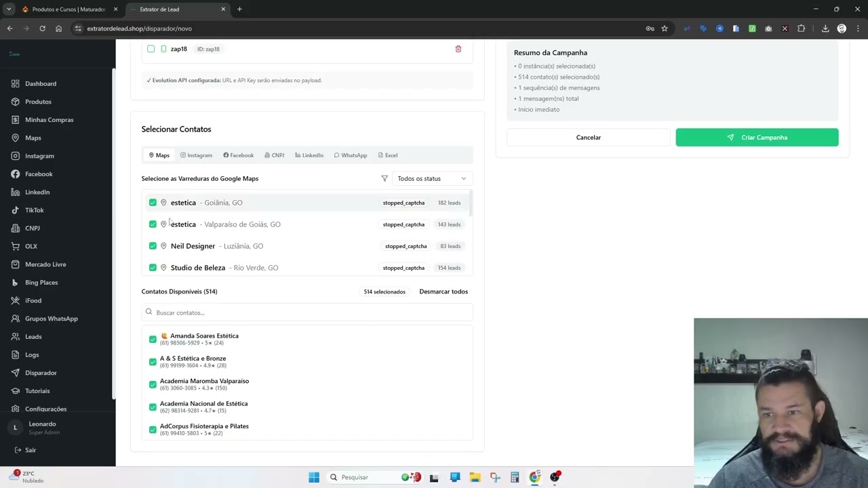Click the Buscar contatos search field

tap(307, 312)
